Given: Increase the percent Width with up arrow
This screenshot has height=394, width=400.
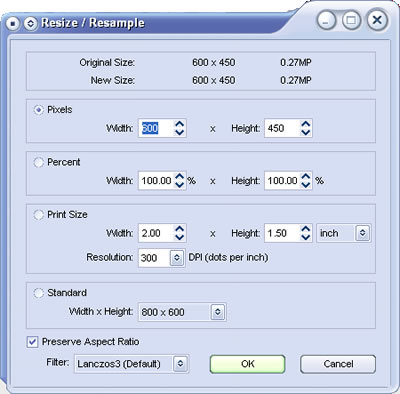Looking at the screenshot, I should (180, 176).
